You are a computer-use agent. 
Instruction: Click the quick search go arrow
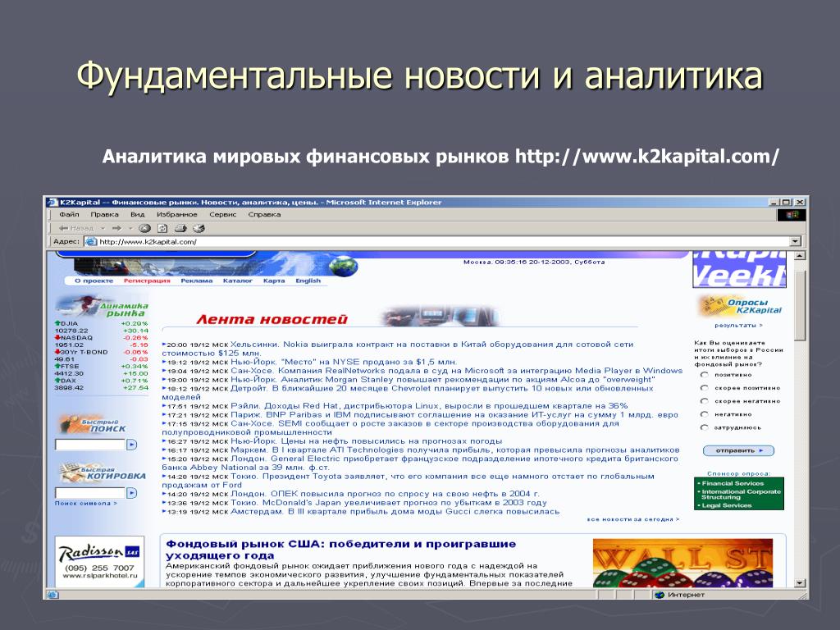click(132, 445)
